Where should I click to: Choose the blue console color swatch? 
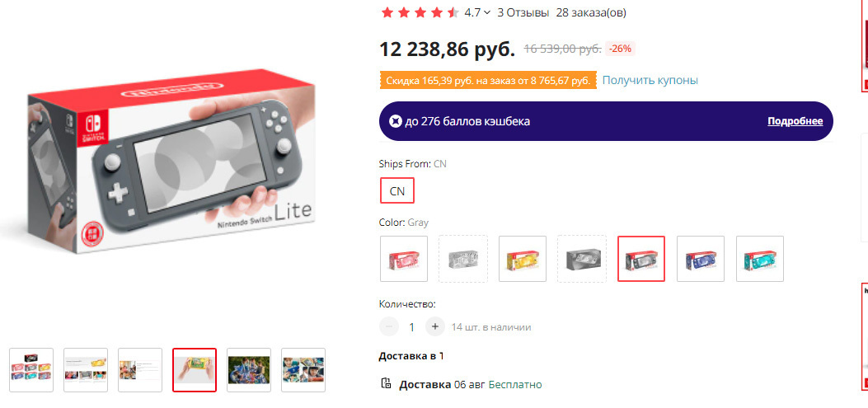coord(701,259)
